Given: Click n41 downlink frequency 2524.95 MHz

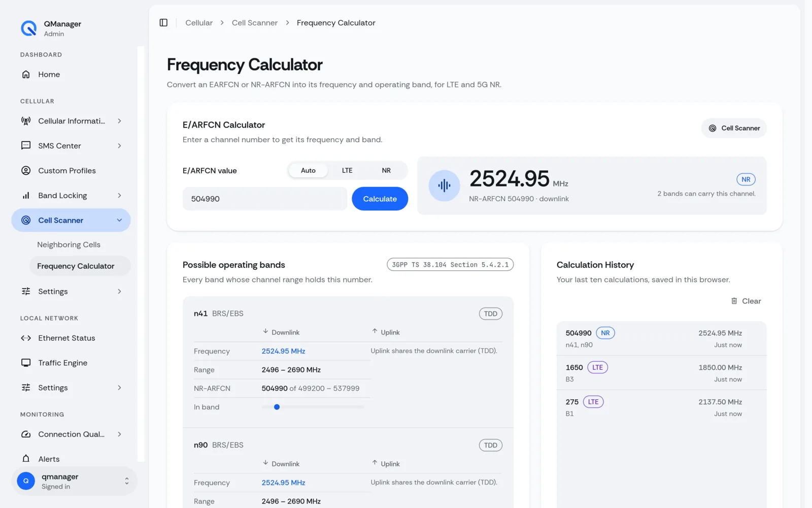Looking at the screenshot, I should tap(283, 351).
